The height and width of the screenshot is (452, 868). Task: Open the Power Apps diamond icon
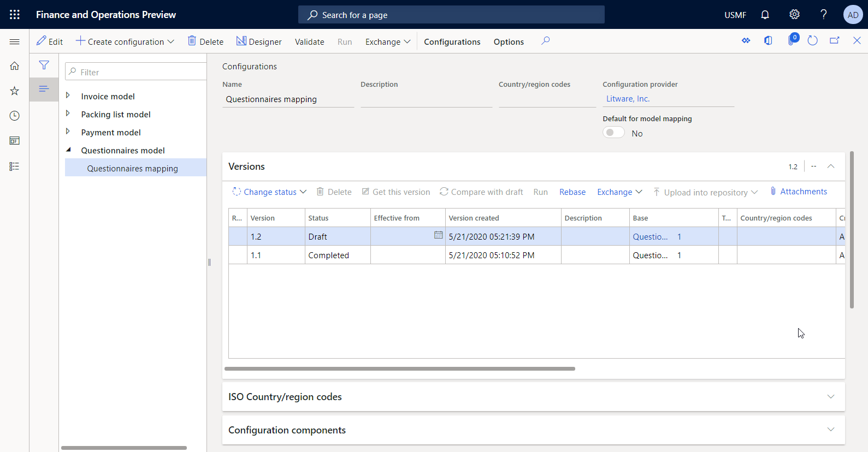746,41
